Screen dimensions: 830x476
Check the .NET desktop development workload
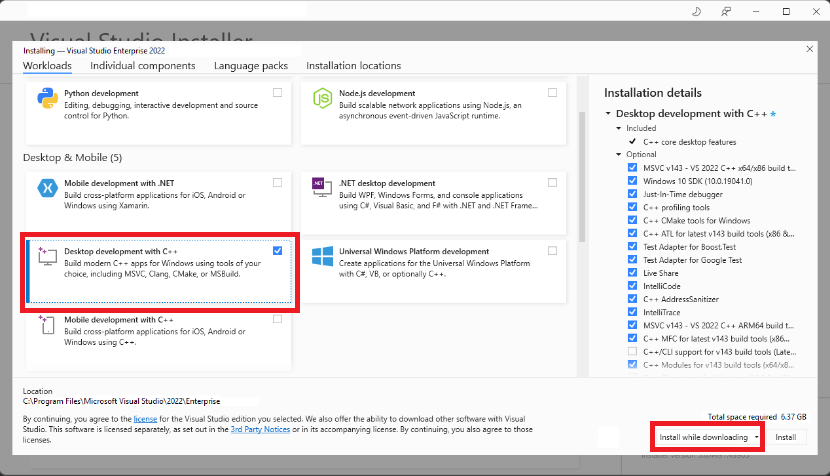(x=553, y=183)
